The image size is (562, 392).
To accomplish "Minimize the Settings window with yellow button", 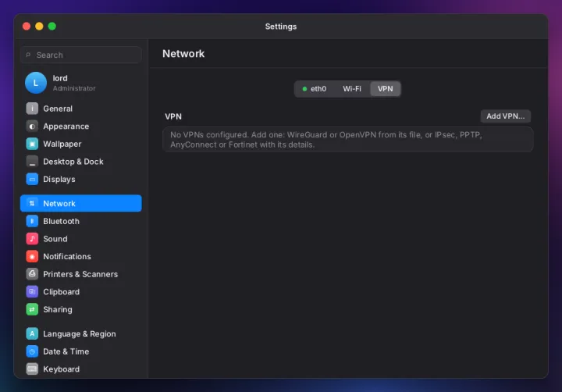I will pos(40,27).
